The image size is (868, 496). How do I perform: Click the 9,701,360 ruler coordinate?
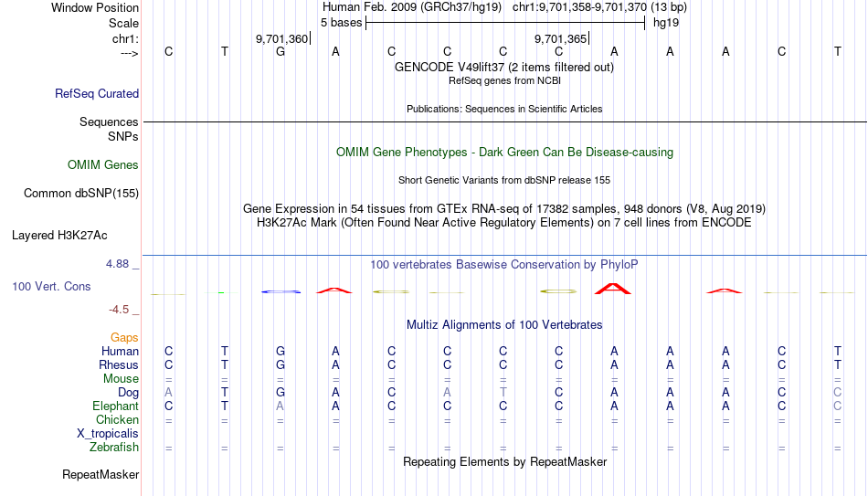tap(281, 38)
